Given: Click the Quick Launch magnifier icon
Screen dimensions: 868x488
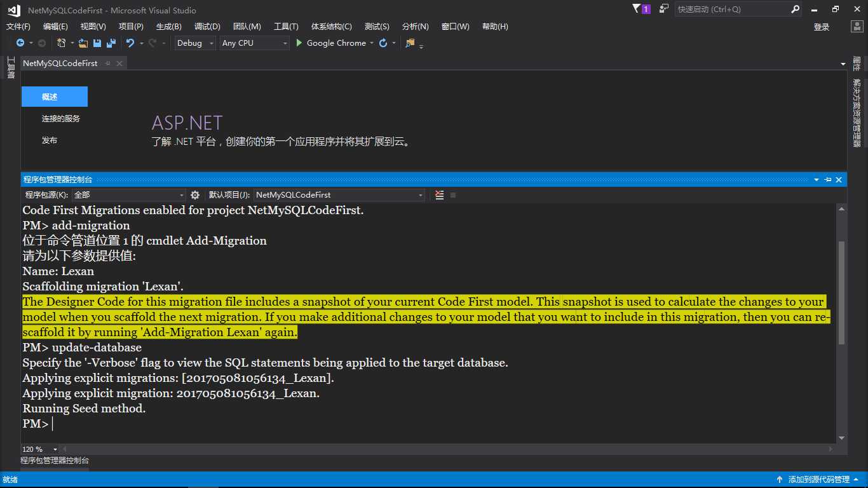Looking at the screenshot, I should pos(795,10).
